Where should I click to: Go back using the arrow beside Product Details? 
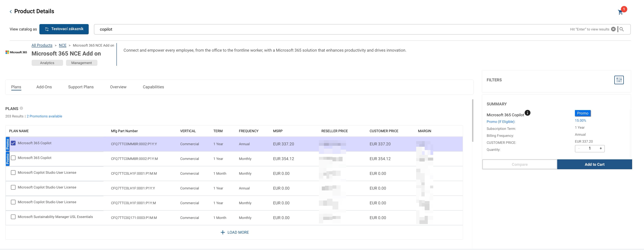pyautogui.click(x=11, y=11)
